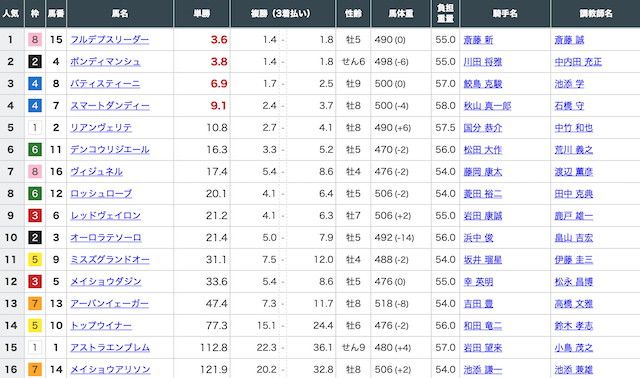
Task: Open the トップウイナー horse link
Action: pos(101,326)
